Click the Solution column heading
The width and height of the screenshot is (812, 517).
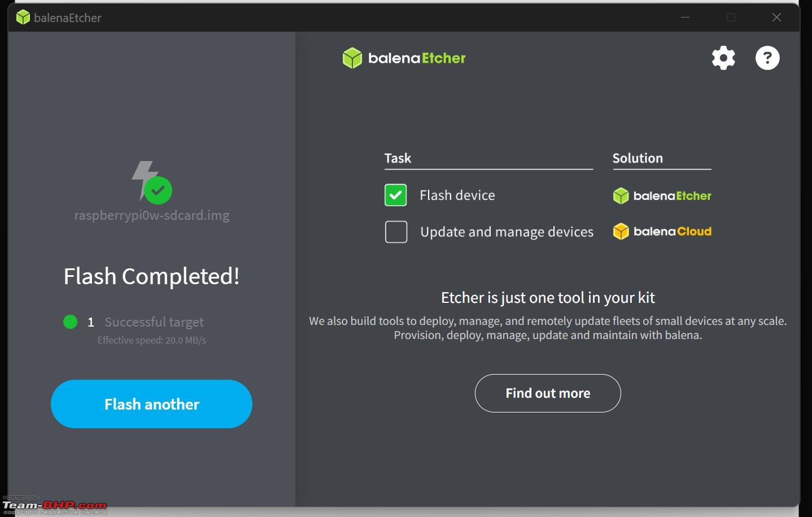(638, 158)
